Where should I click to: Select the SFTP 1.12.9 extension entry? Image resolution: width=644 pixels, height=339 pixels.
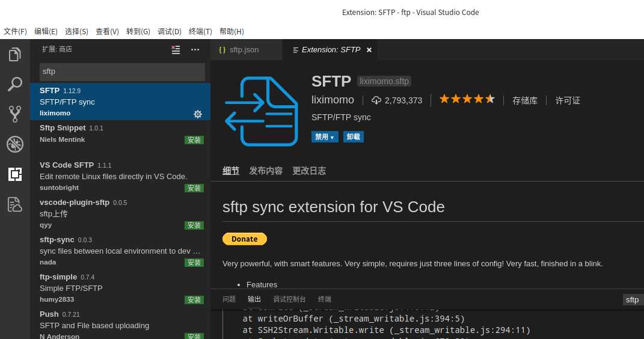(x=120, y=102)
